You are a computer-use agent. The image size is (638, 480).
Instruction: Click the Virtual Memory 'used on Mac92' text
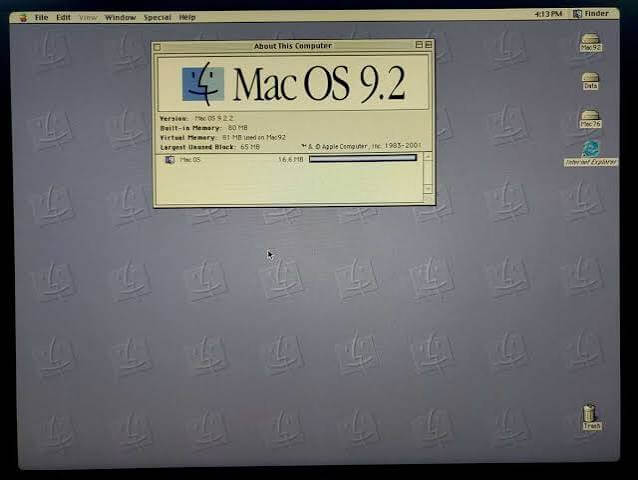point(264,137)
